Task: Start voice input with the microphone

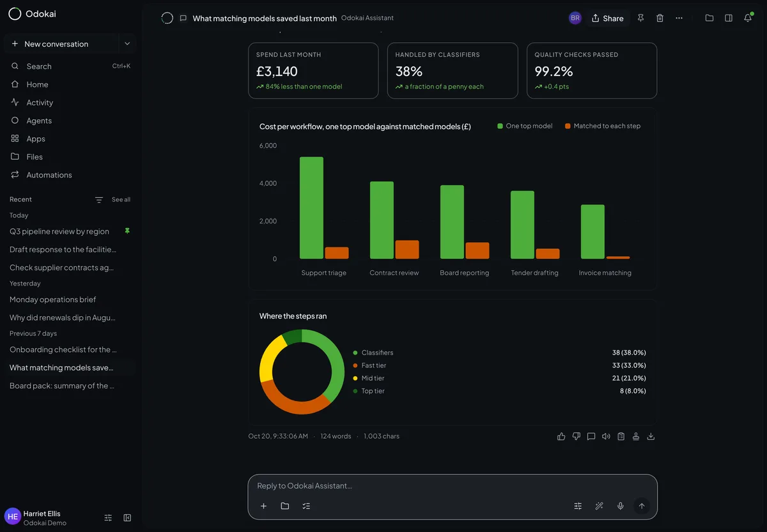Action: tap(620, 506)
